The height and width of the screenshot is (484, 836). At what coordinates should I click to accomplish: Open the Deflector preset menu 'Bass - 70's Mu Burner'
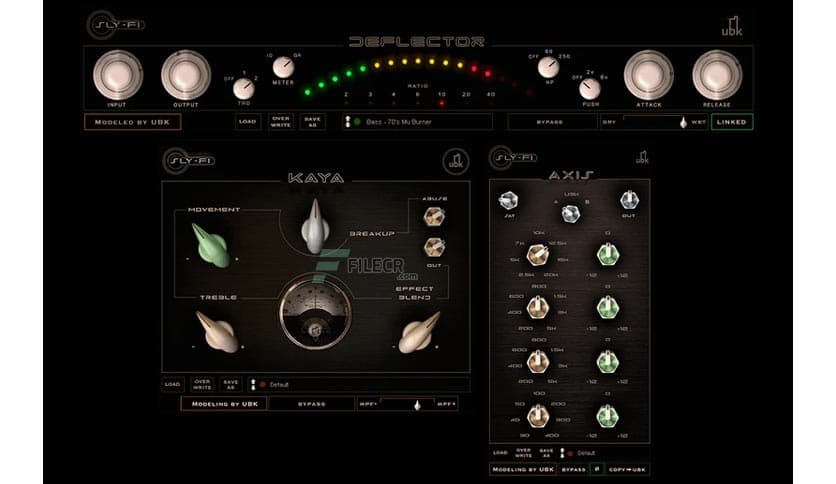pos(417,122)
